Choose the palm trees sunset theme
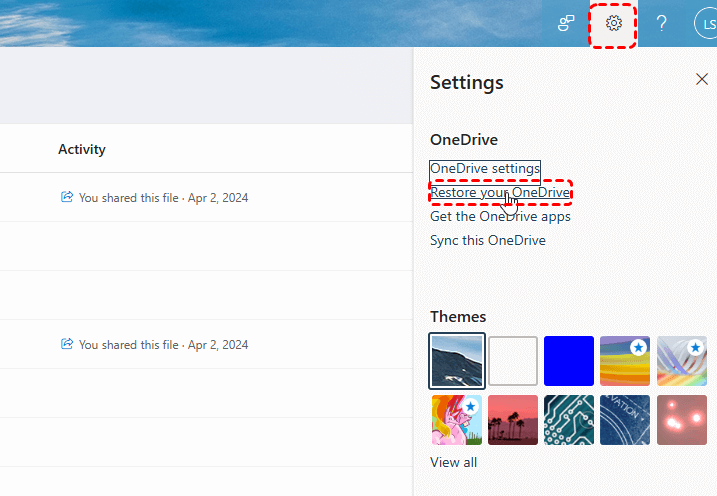Screen dimensions: 717x496 [513, 420]
